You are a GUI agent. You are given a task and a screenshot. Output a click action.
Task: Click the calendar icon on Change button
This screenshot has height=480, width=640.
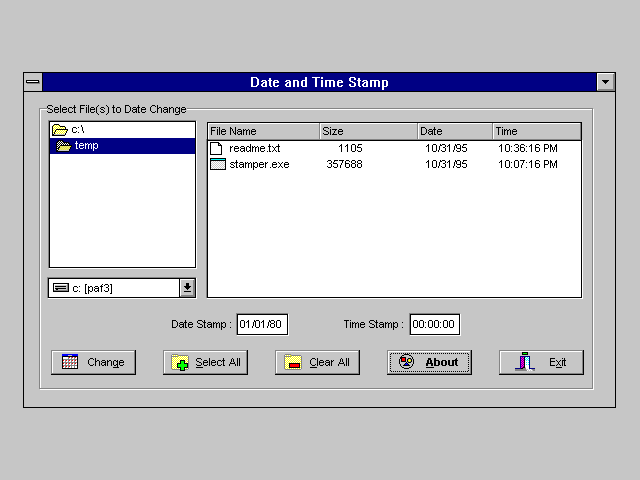click(x=70, y=362)
